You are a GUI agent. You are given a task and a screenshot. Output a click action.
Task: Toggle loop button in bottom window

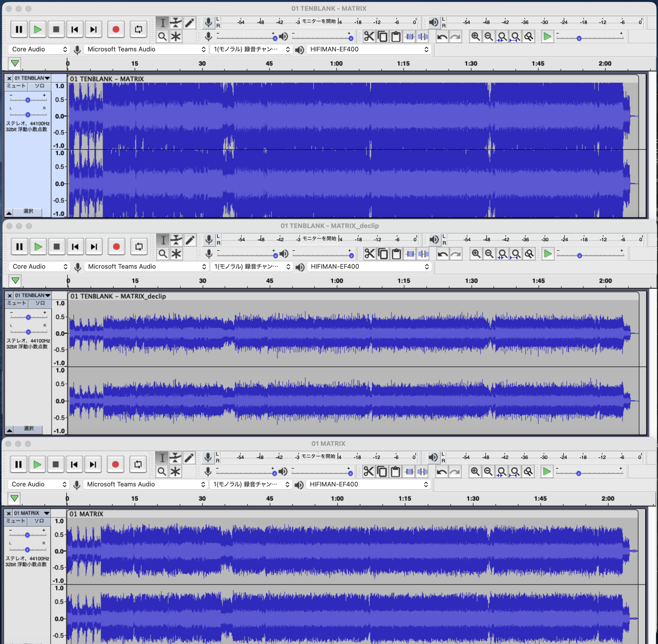(138, 464)
